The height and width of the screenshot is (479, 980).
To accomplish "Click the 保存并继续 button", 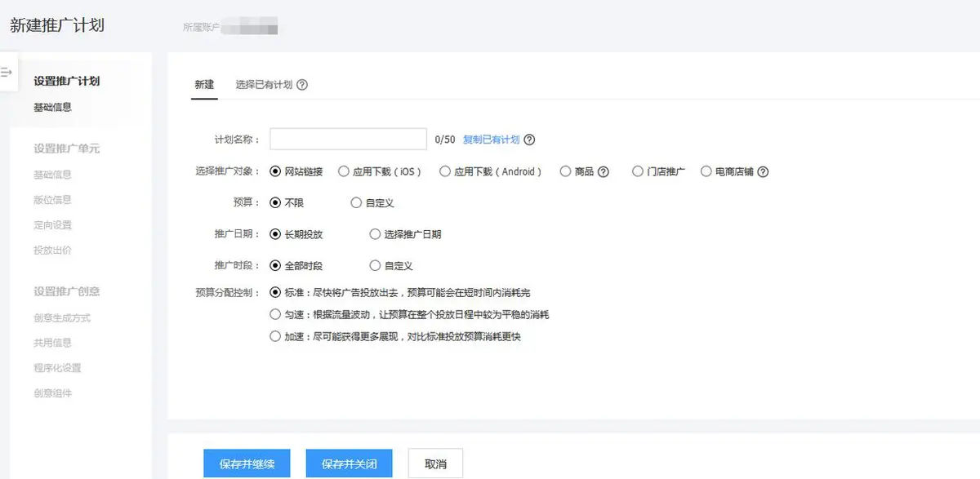I will point(247,463).
